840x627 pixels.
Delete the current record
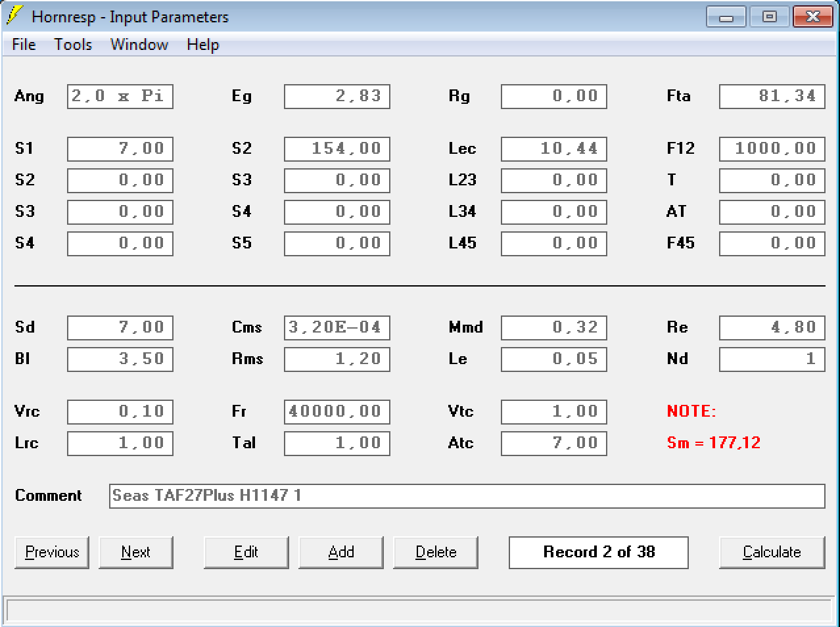[435, 552]
